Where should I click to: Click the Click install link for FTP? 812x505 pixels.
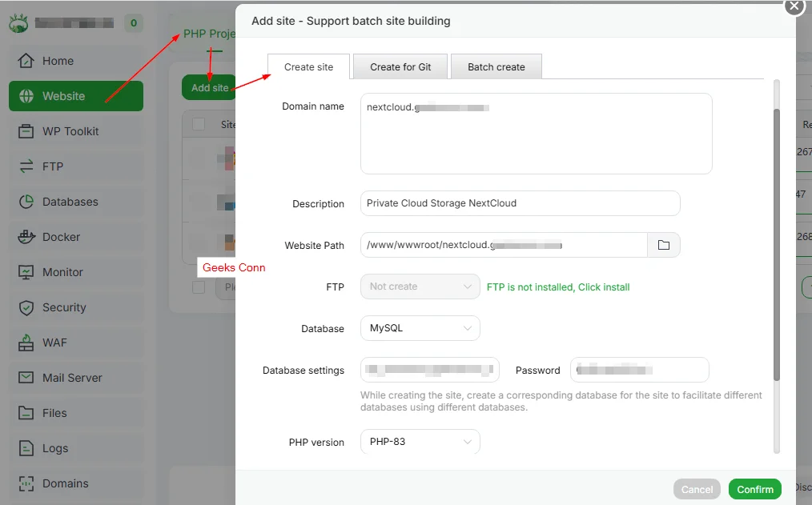tap(604, 287)
